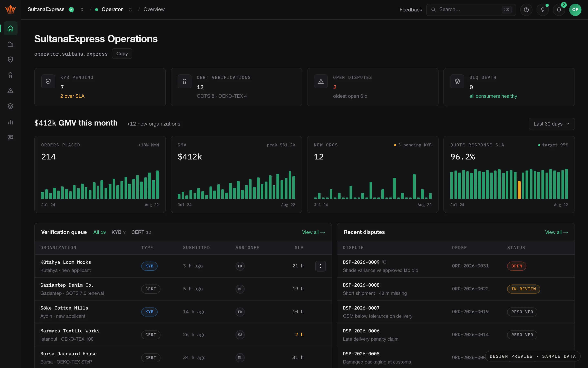
Task: Click the help question mark icon
Action: pyautogui.click(x=526, y=10)
